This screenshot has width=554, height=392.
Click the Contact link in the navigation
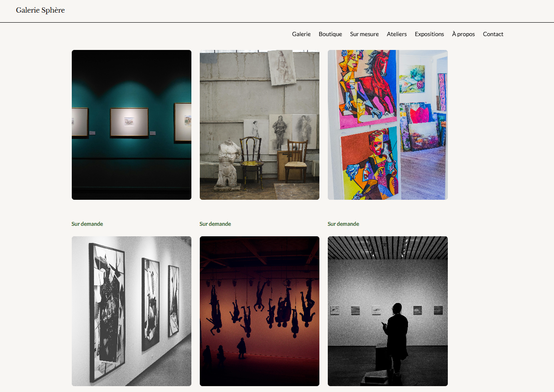493,34
